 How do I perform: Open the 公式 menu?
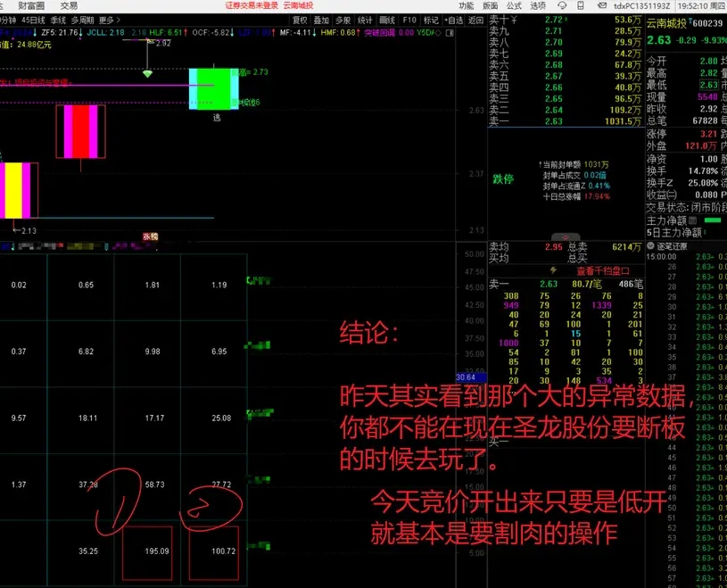513,5
